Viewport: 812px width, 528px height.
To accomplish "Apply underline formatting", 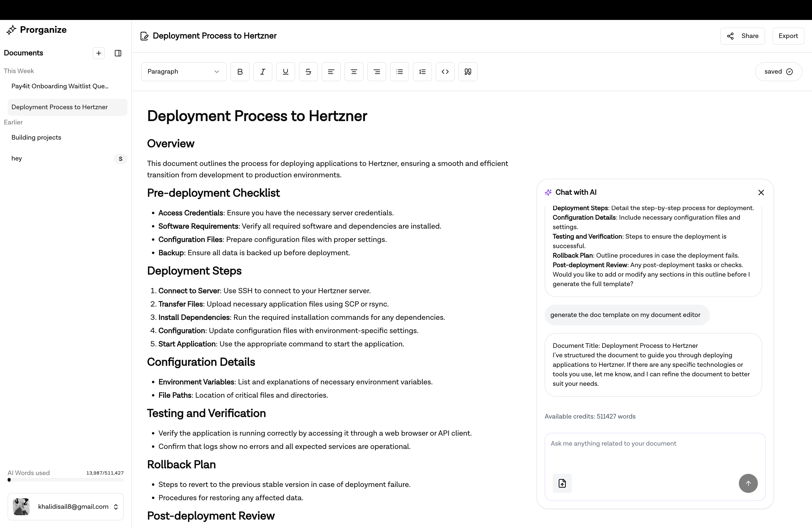I will [x=286, y=72].
